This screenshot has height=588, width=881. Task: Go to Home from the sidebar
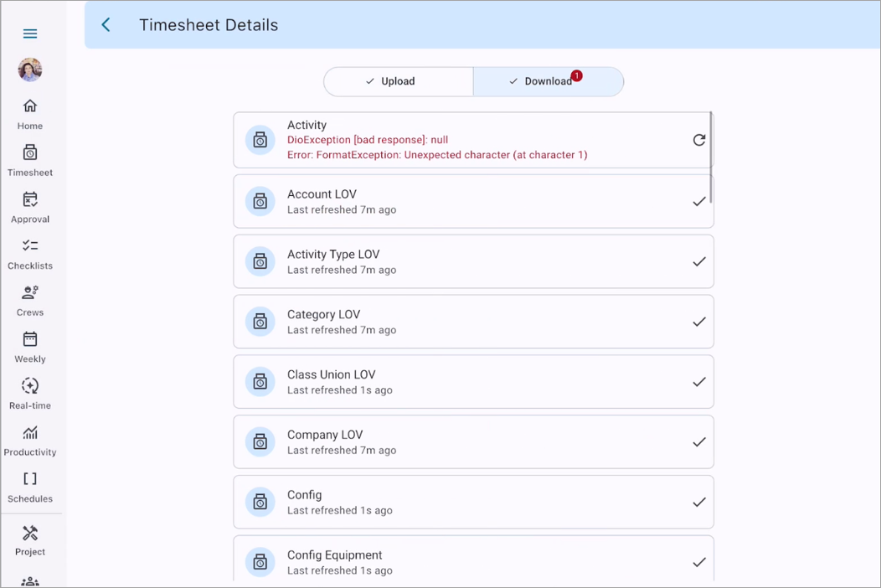click(x=30, y=112)
